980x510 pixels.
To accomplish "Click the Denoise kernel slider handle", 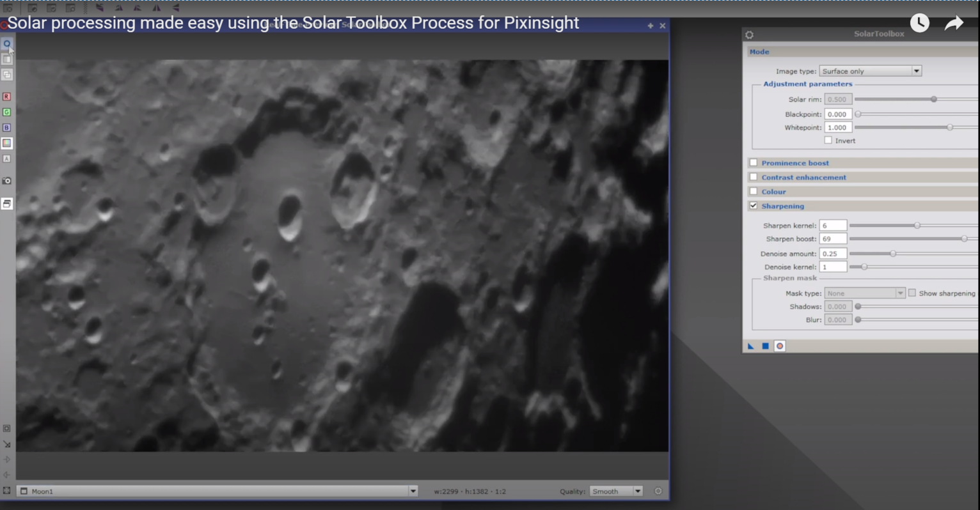I will click(x=864, y=267).
